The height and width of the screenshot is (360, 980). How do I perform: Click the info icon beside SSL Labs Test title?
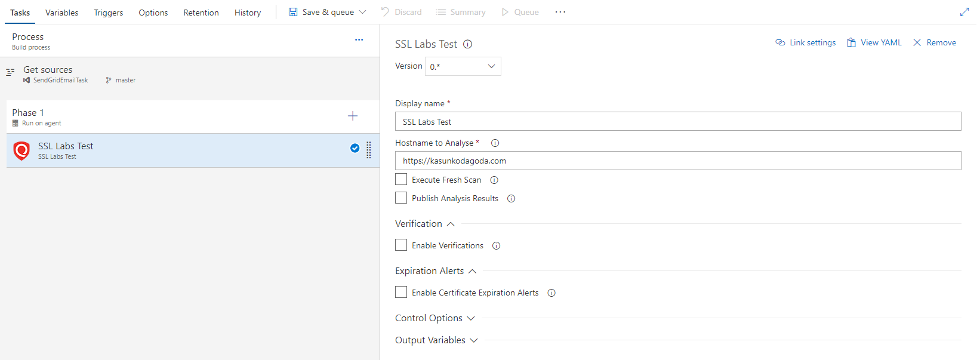[468, 44]
